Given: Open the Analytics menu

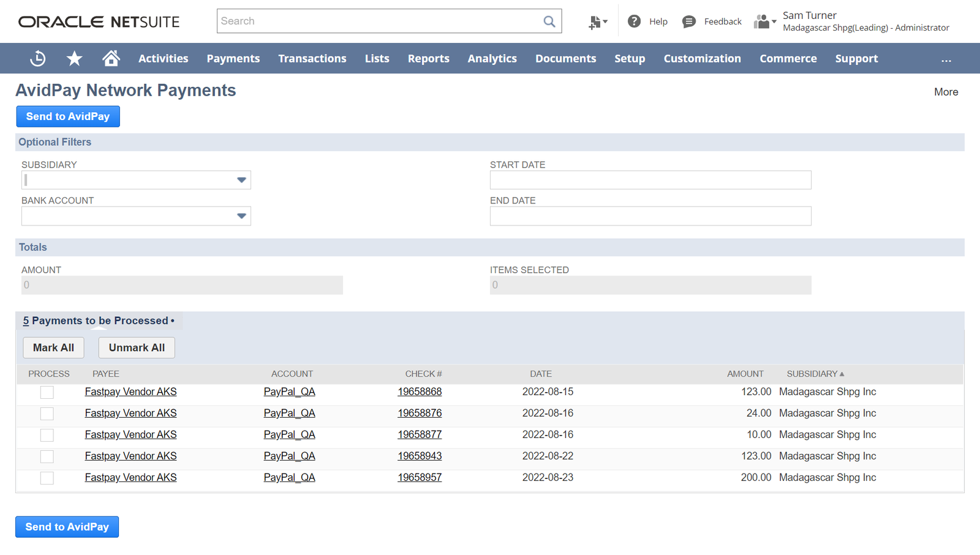Looking at the screenshot, I should tap(492, 58).
